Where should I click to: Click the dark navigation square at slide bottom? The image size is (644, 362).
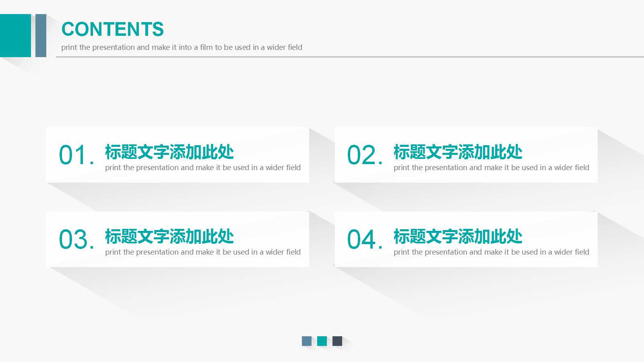click(337, 341)
